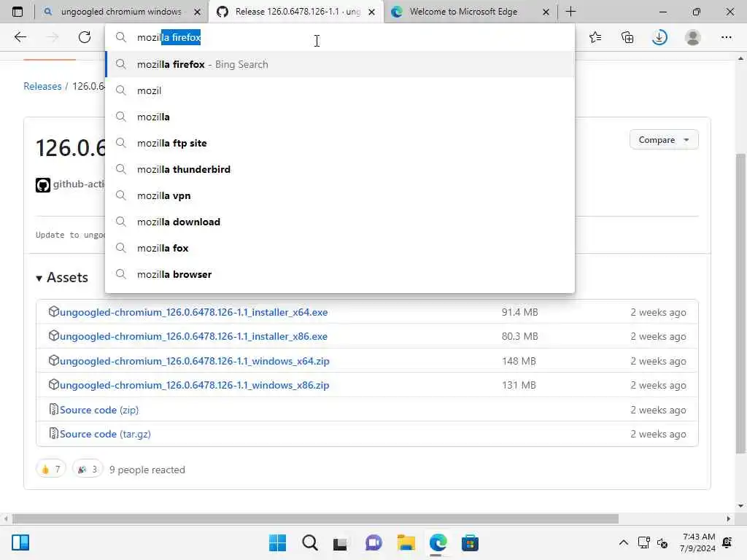Choose the 'mozilla browser' suggestion
Screen dimensions: 747x560
[340, 274]
